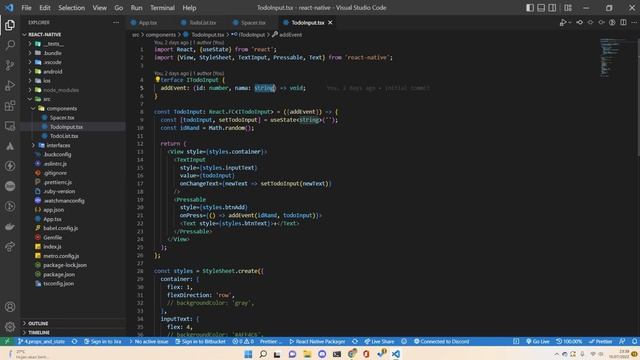Image resolution: width=640 pixels, height=360 pixels.
Task: Open Explorer Views and More Actions ellipsis
Action: click(x=116, y=22)
